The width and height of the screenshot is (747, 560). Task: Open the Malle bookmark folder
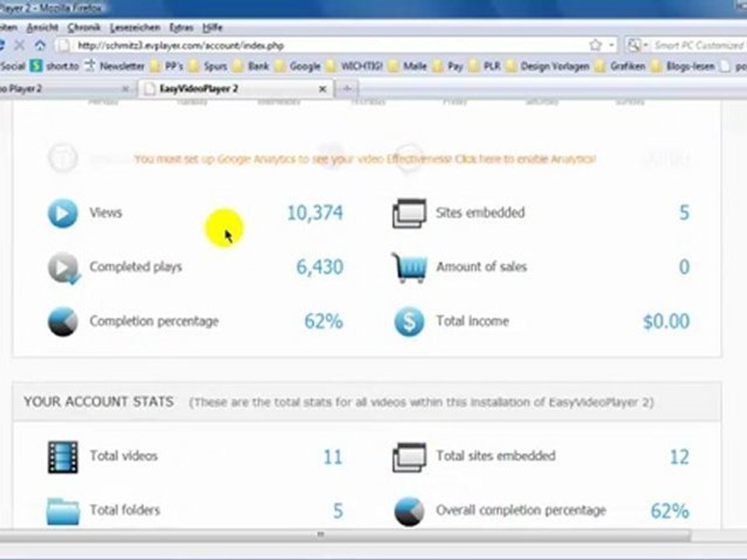tap(407, 65)
